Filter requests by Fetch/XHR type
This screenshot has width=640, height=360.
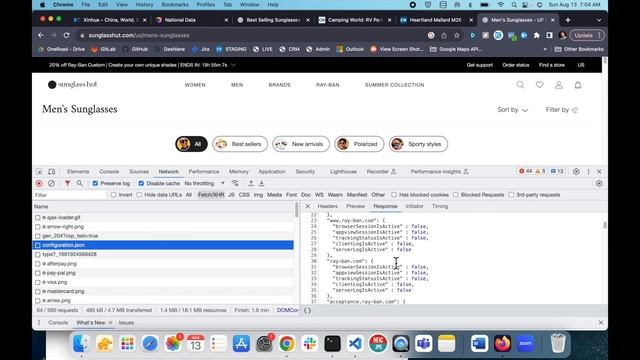[211, 195]
